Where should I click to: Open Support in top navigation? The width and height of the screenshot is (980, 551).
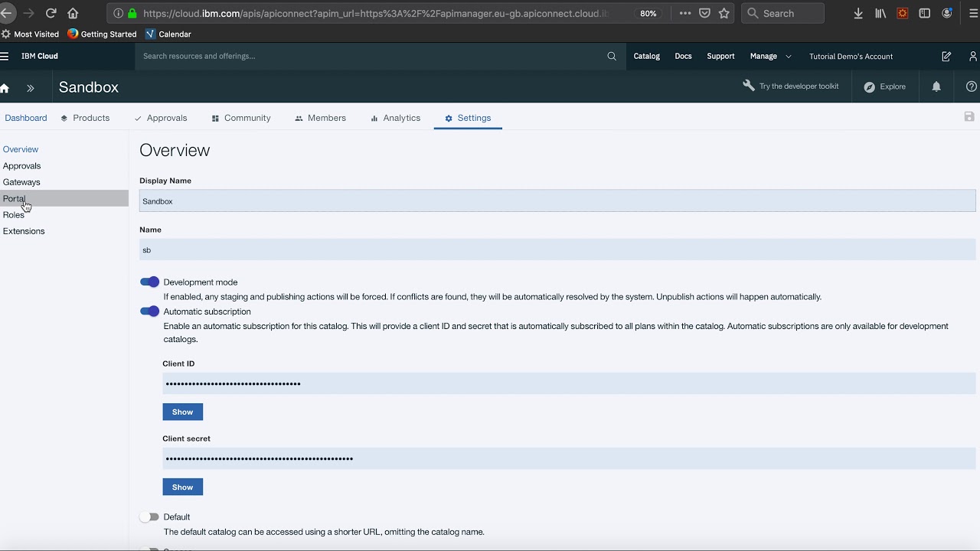[720, 56]
